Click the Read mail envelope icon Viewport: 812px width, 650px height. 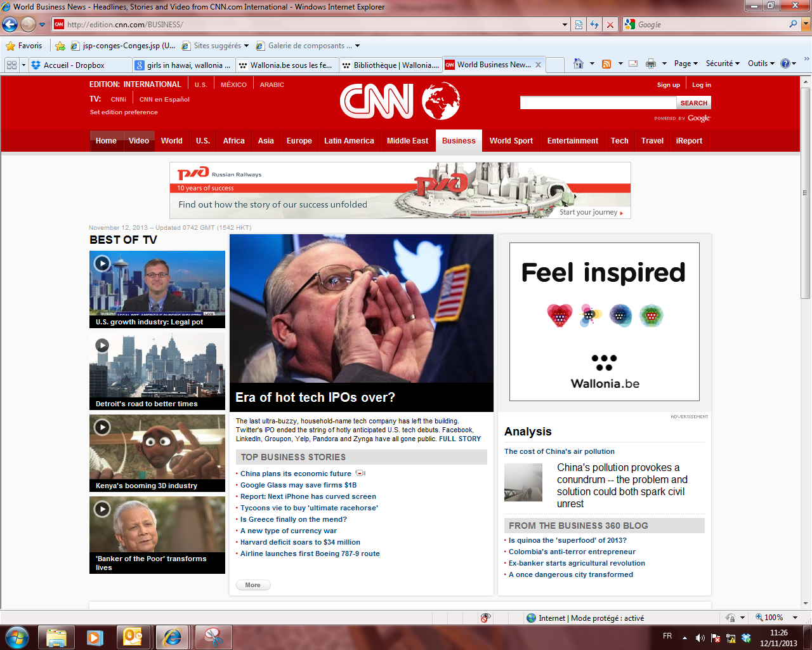pyautogui.click(x=633, y=63)
